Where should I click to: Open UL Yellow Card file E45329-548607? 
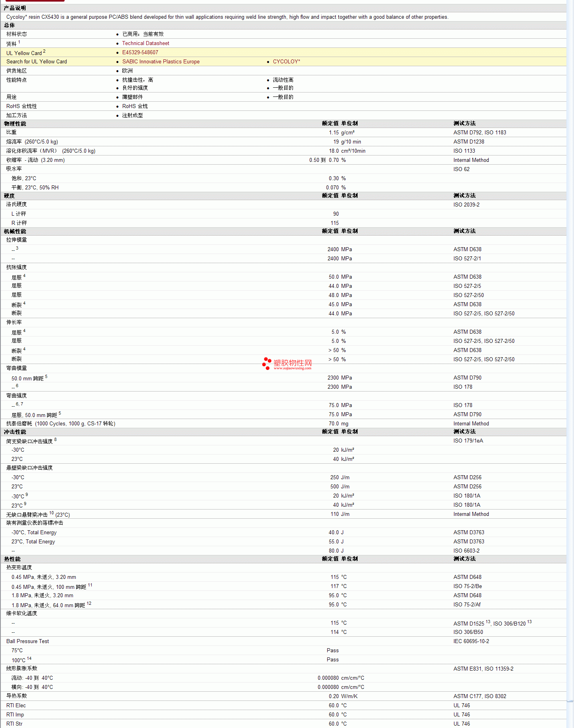[140, 52]
